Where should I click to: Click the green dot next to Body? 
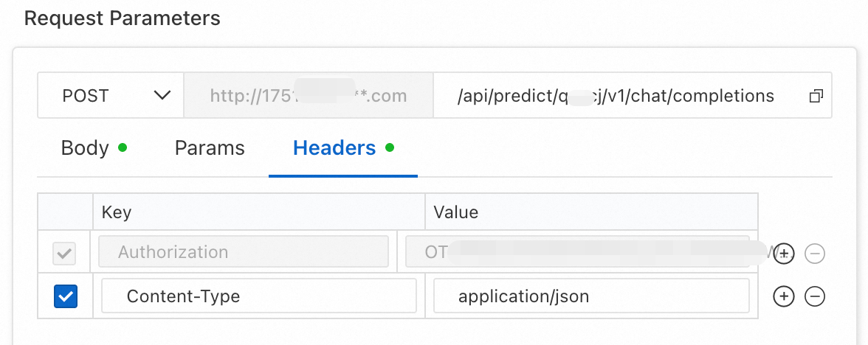(123, 148)
